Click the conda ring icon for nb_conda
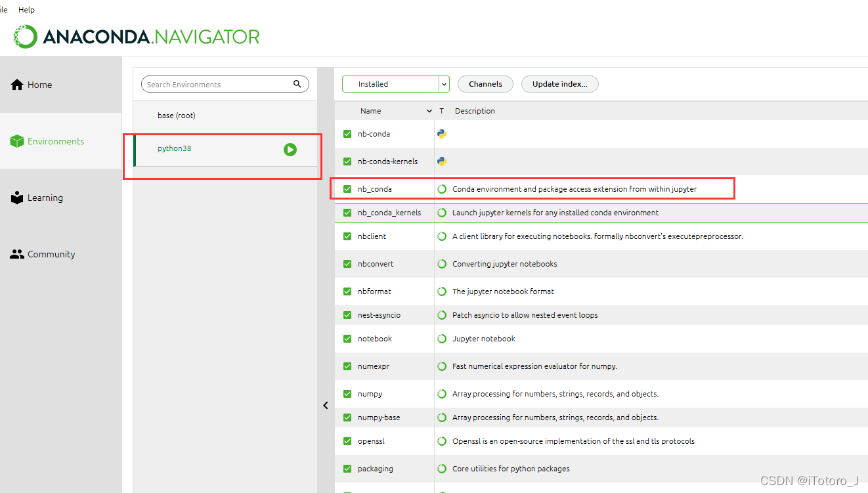 click(442, 189)
